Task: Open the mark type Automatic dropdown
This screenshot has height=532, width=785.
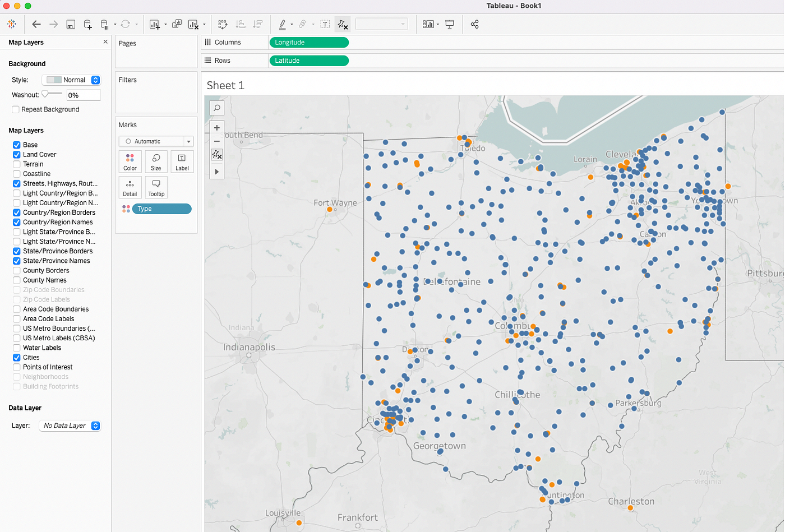Action: click(156, 141)
